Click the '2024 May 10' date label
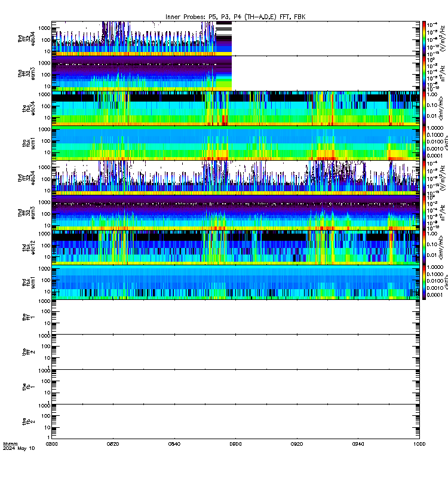The image size is (448, 478). click(x=19, y=448)
